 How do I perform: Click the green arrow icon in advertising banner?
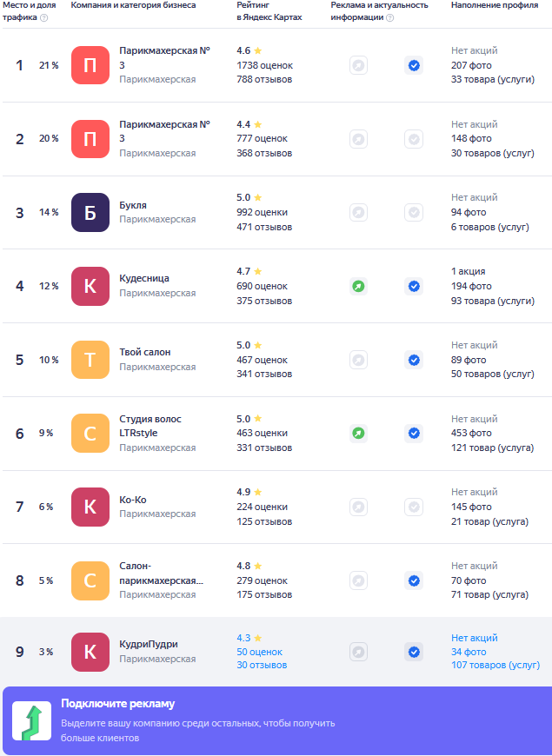click(x=32, y=720)
